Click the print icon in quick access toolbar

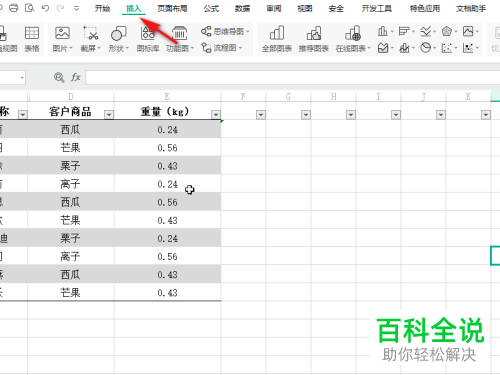[14, 8]
